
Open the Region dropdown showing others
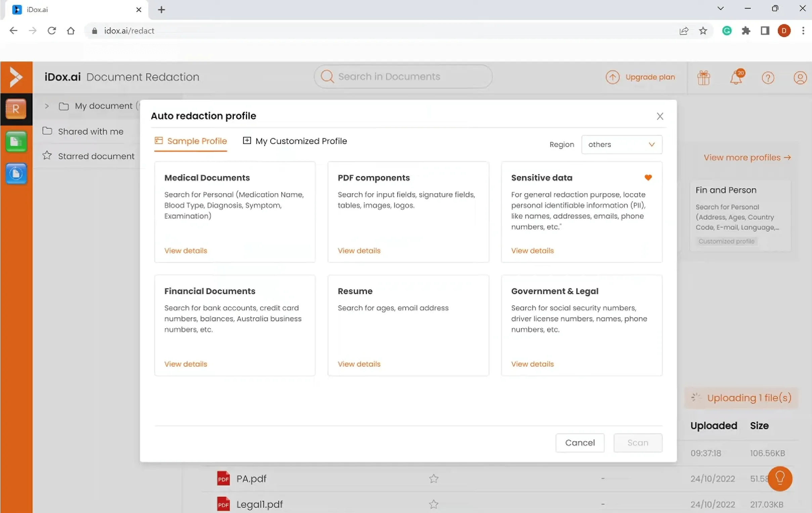click(x=622, y=144)
